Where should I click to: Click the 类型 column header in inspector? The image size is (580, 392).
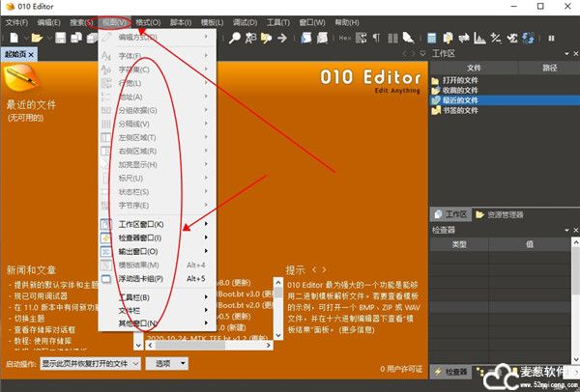pos(459,244)
